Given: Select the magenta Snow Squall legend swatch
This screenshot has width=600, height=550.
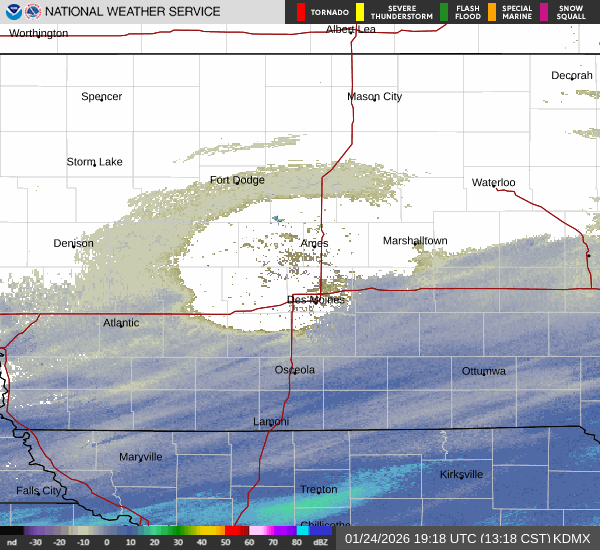Looking at the screenshot, I should click(x=544, y=12).
